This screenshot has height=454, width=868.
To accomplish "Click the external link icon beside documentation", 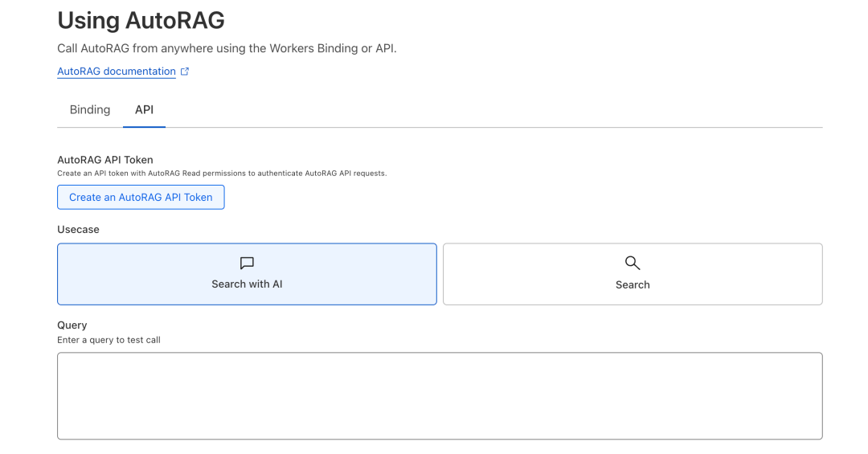I will pos(185,72).
